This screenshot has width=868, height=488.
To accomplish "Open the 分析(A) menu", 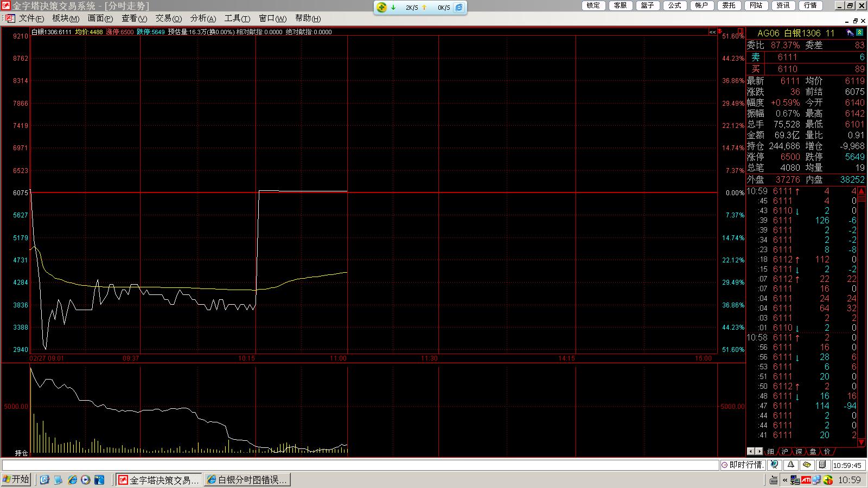I will tap(203, 18).
